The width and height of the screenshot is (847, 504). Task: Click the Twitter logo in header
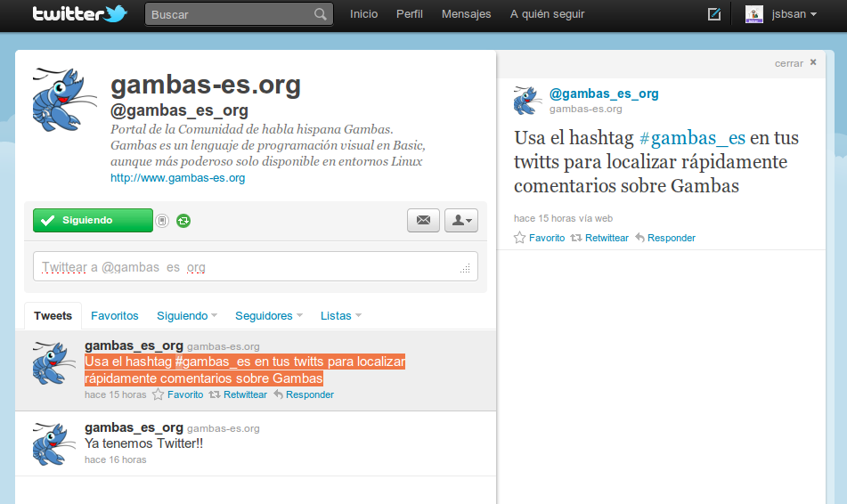80,14
